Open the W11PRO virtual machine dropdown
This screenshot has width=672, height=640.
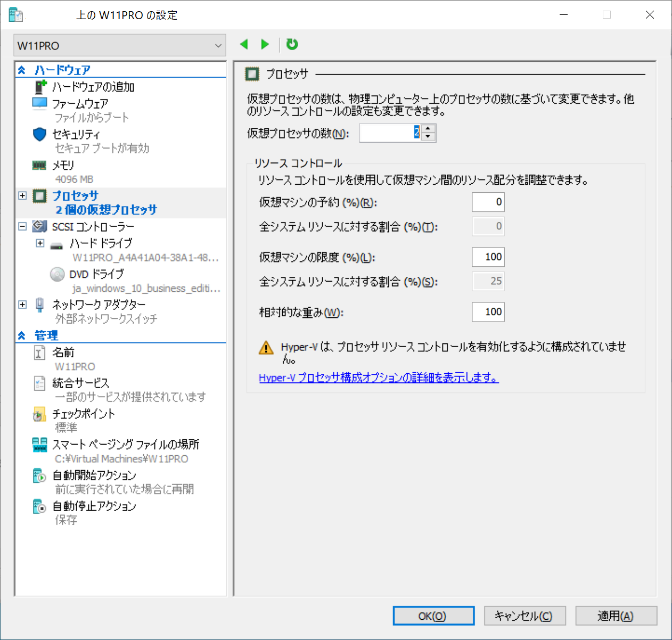[x=120, y=45]
